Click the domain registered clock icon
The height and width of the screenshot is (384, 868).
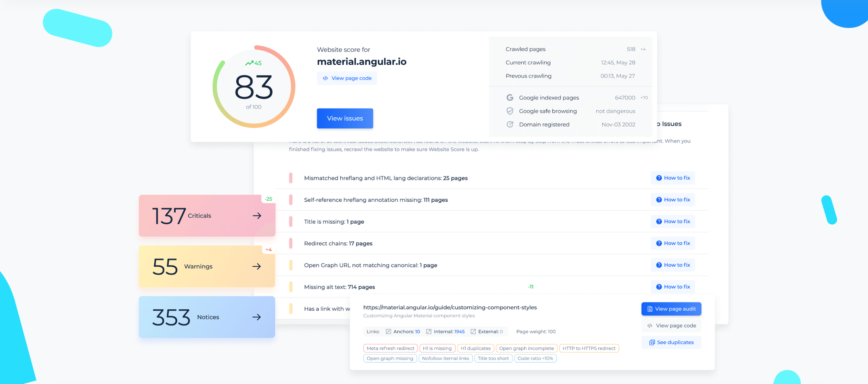pos(510,124)
